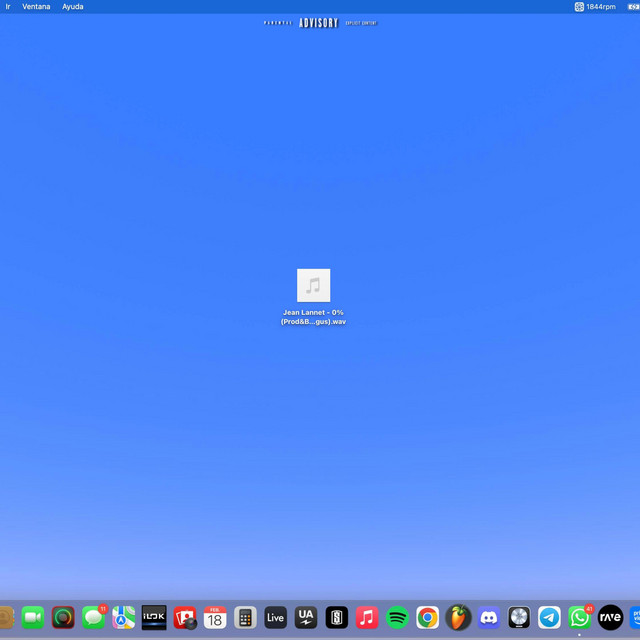Launch Google Chrome from the dock
This screenshot has width=640, height=640.
click(427, 618)
